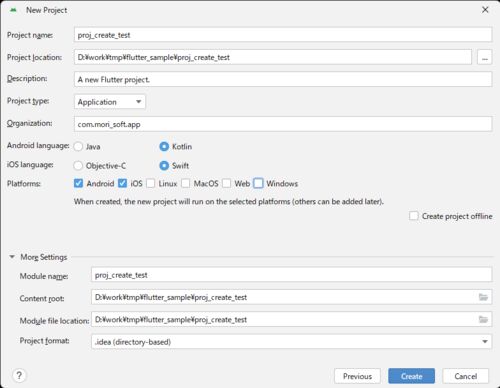Click the platforms note about selected platforms
Image resolution: width=500 pixels, height=388 pixels.
coord(229,202)
